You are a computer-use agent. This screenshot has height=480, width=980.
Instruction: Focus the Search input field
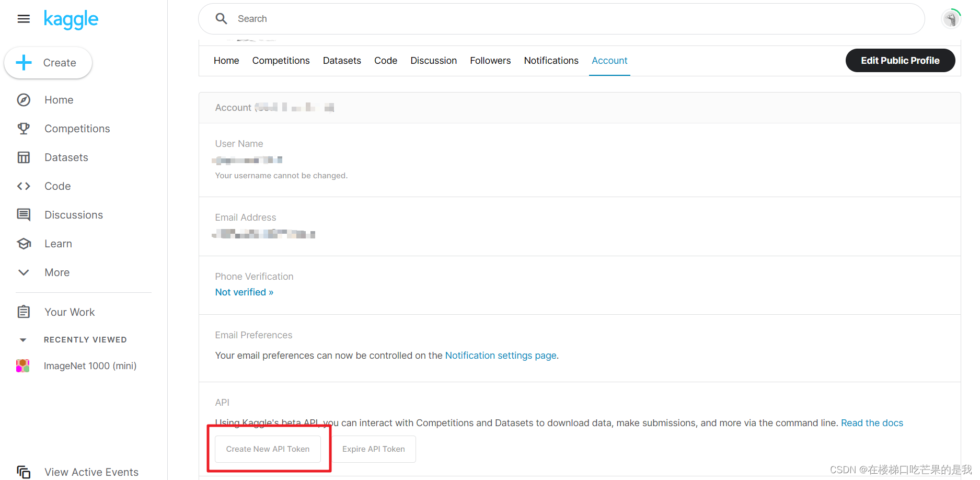coord(561,19)
